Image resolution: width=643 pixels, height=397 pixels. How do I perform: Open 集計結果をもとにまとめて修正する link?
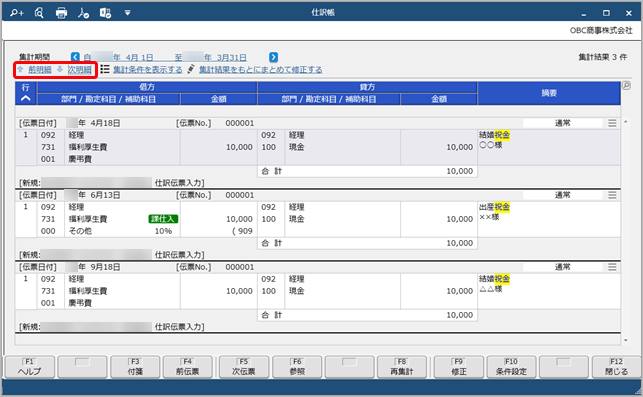(260, 70)
